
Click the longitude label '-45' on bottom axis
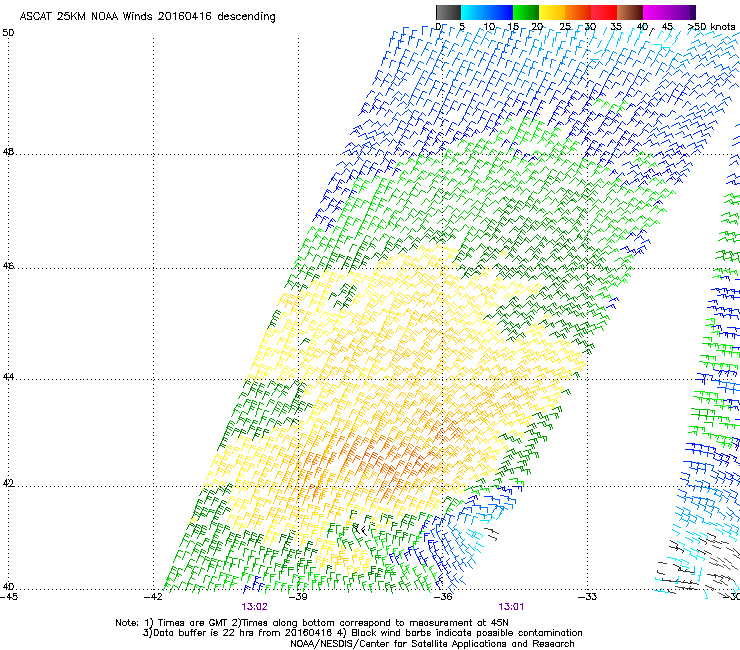point(9,597)
